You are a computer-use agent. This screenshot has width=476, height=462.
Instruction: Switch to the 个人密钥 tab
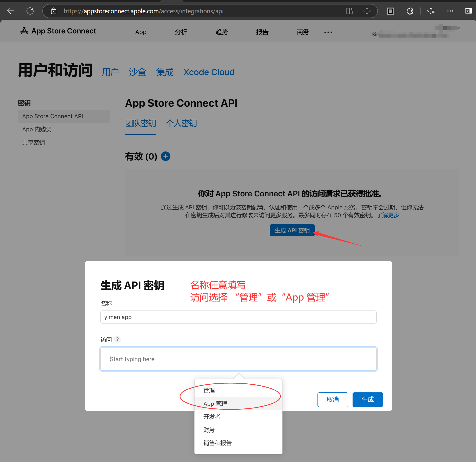[x=181, y=123]
